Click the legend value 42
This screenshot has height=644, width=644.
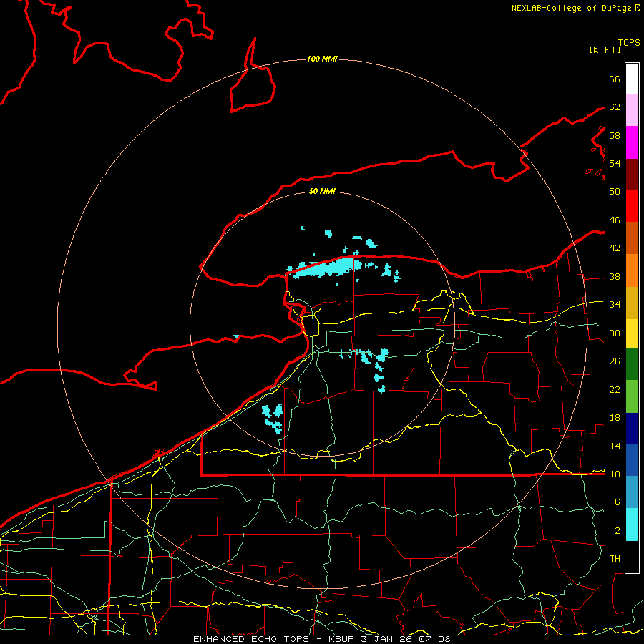click(615, 248)
